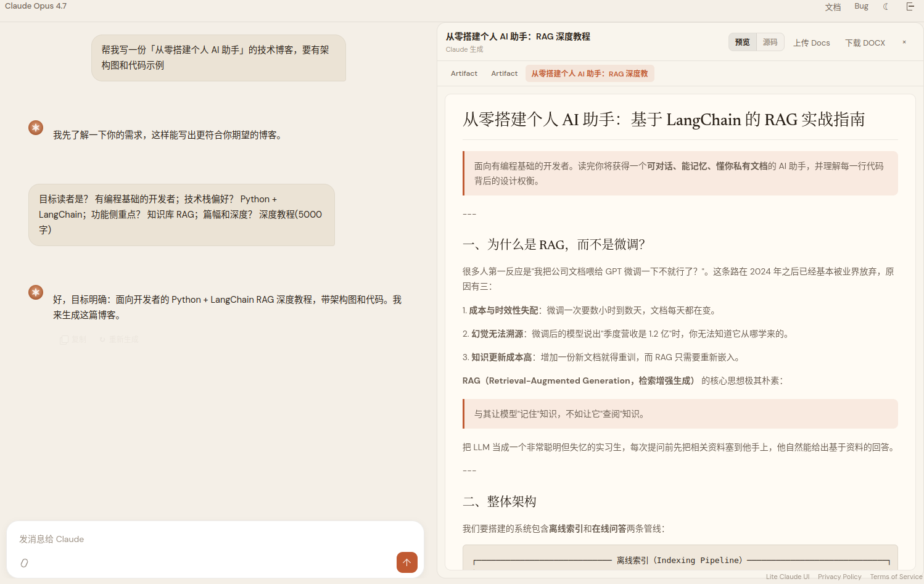
Task: Click the 'Claude 生成' subtitle
Action: coord(464,49)
